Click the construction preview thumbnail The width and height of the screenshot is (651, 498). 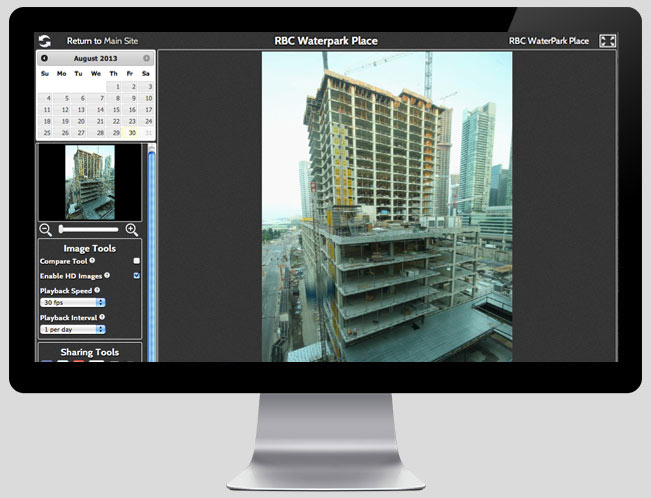pos(90,183)
